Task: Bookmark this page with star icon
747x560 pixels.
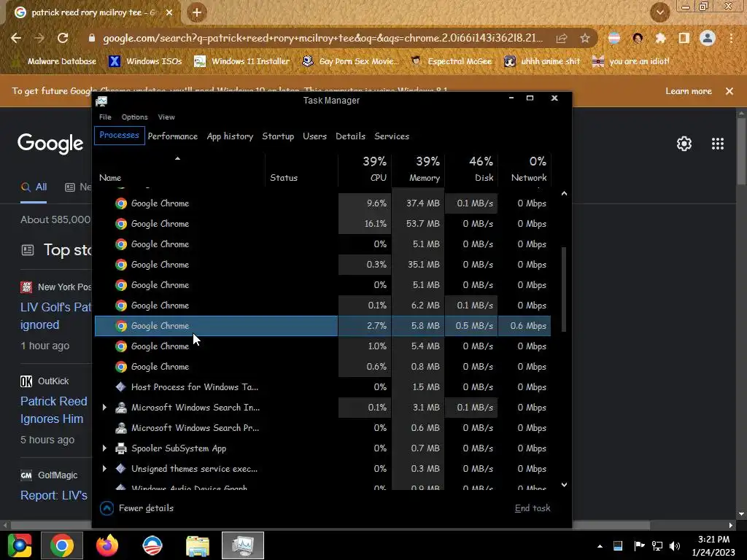Action: (585, 38)
